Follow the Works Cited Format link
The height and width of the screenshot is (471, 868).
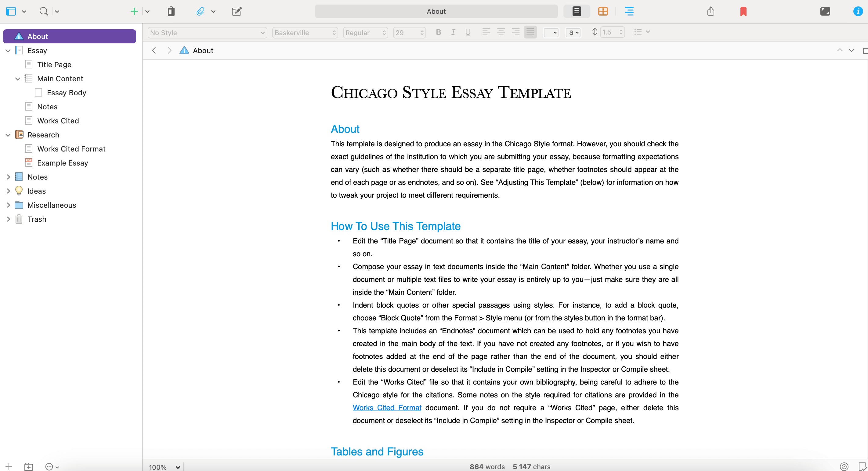pos(387,407)
